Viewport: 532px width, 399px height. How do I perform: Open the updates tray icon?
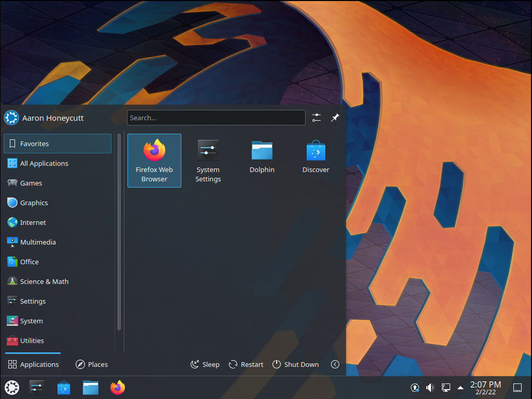click(x=414, y=388)
